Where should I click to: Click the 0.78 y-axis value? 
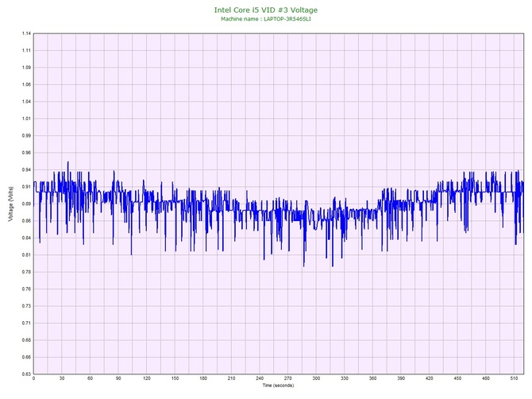[26, 272]
